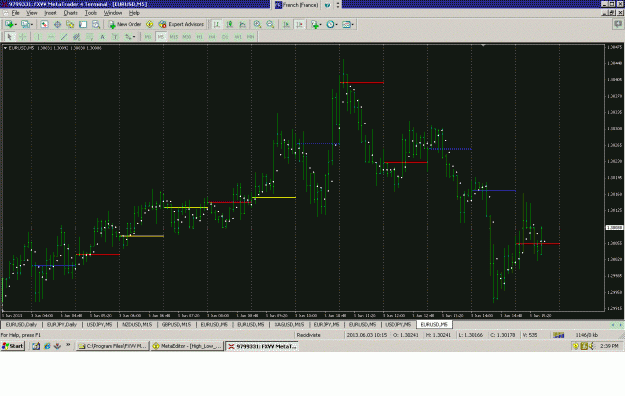Open the French (France) language selector
The width and height of the screenshot is (625, 396).
[296, 5]
